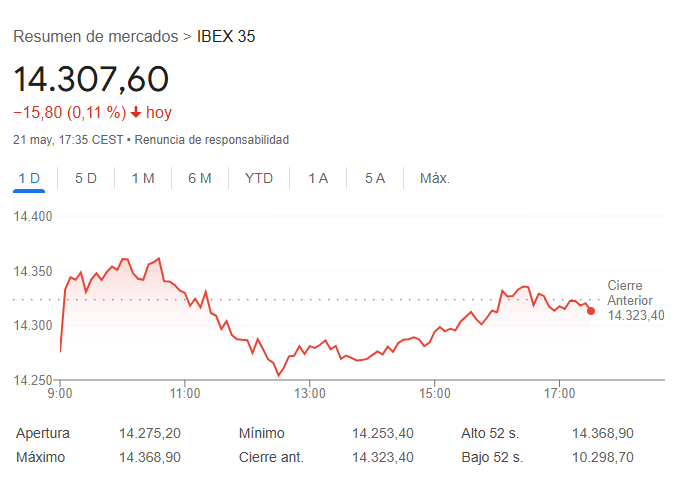This screenshot has height=481, width=682.
Task: Open the Resumen de mercados link
Action: 95,36
